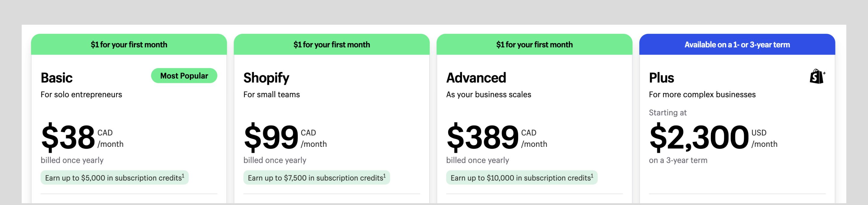Click the Most Popular badge

coord(184,76)
